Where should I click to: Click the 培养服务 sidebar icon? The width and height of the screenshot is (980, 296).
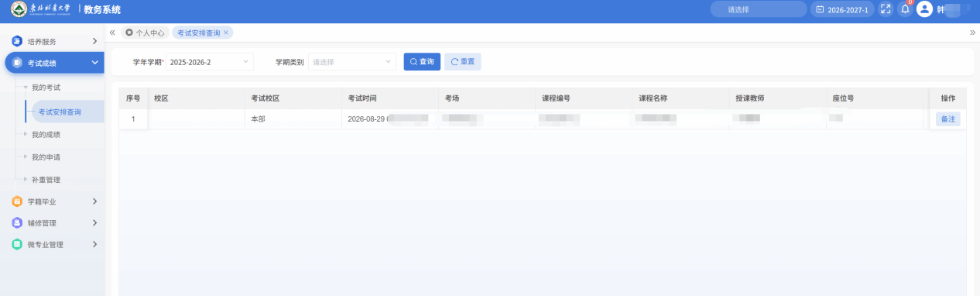click(x=17, y=41)
